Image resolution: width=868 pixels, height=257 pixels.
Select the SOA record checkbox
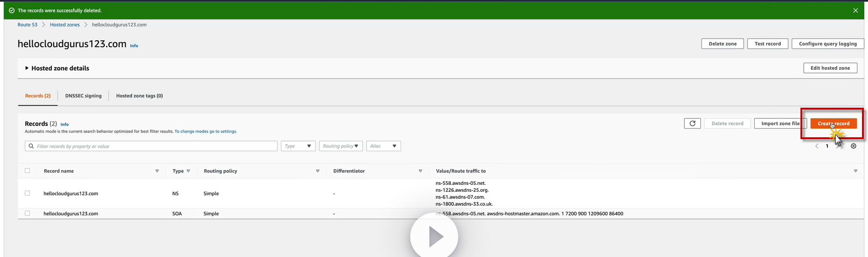pos(27,213)
